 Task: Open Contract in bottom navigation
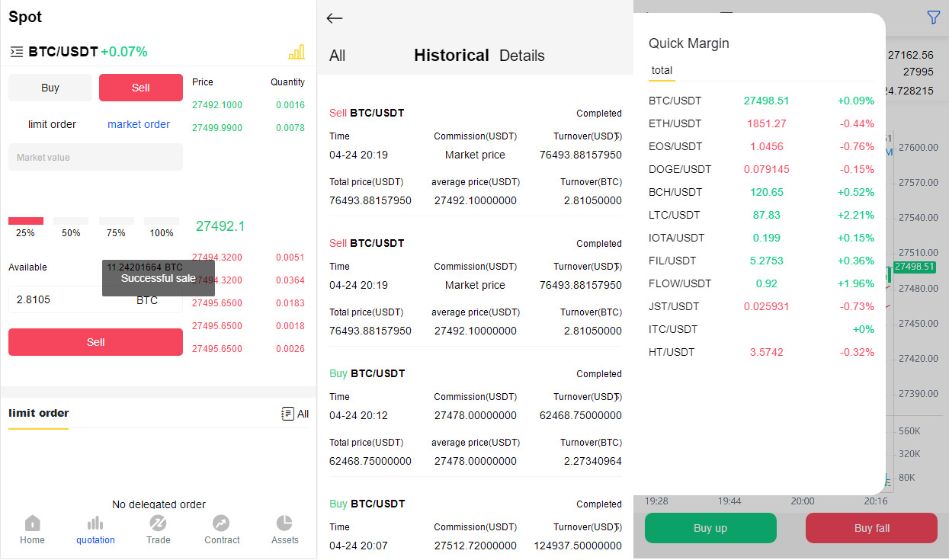pyautogui.click(x=222, y=530)
